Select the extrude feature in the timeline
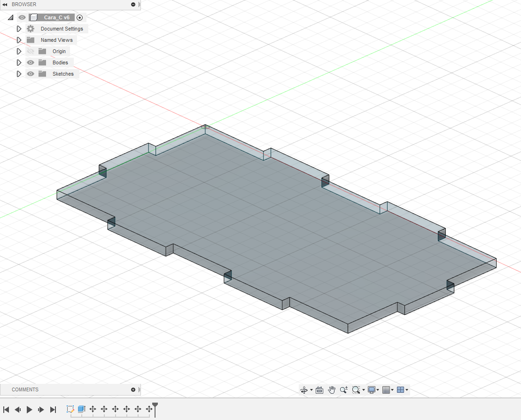The image size is (521, 420). click(x=81, y=409)
